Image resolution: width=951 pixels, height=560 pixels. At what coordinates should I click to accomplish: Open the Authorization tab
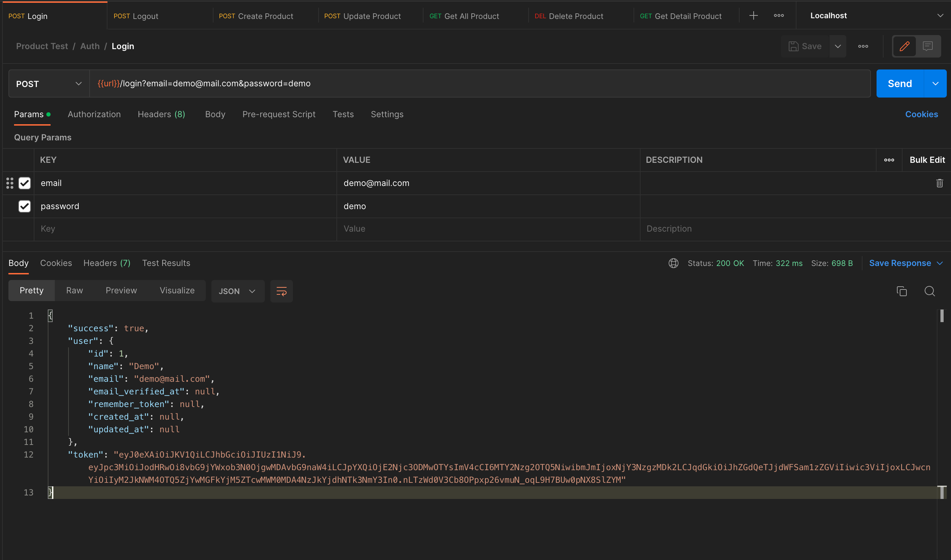coord(94,114)
